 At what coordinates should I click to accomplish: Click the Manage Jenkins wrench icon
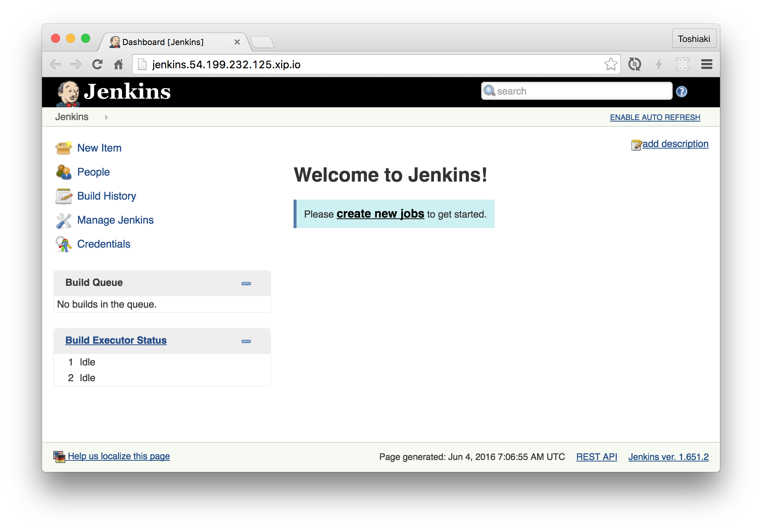click(x=63, y=221)
